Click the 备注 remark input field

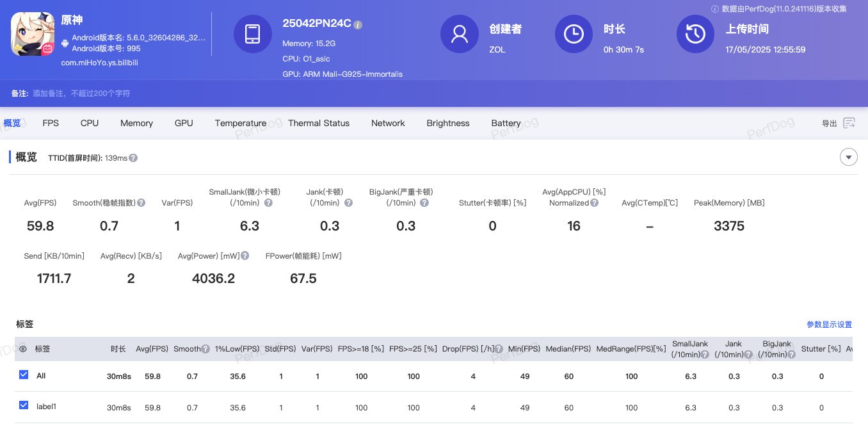click(81, 93)
